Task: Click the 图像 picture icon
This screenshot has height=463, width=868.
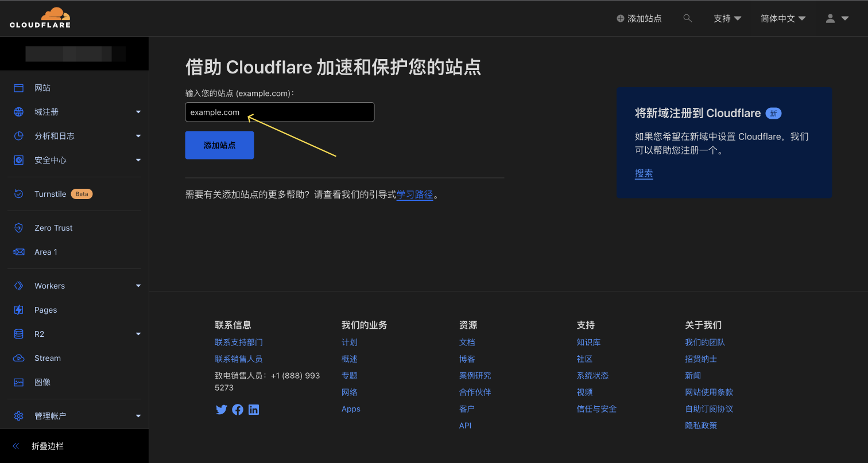Action: [x=18, y=382]
